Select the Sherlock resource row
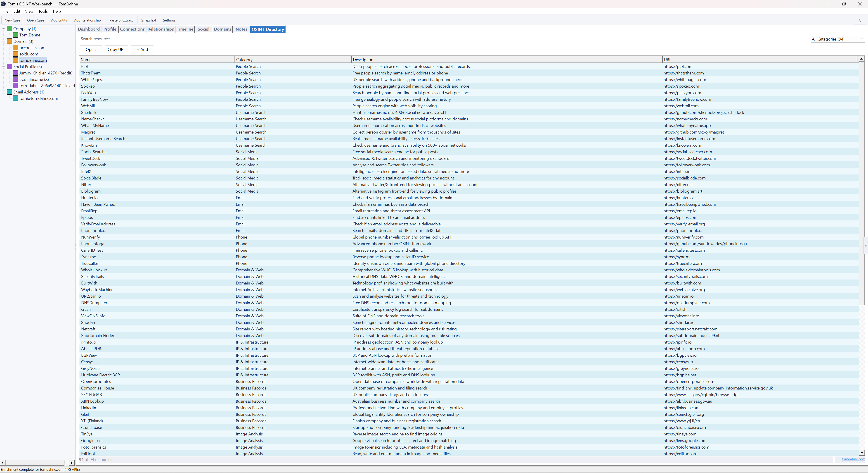 469,113
